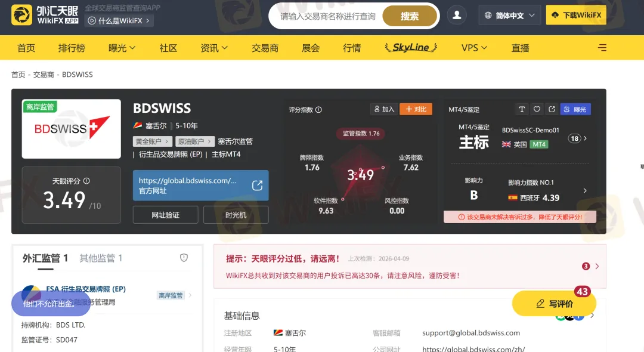This screenshot has height=352, width=644.
Task: Click the orange 对比 compare button
Action: (416, 109)
